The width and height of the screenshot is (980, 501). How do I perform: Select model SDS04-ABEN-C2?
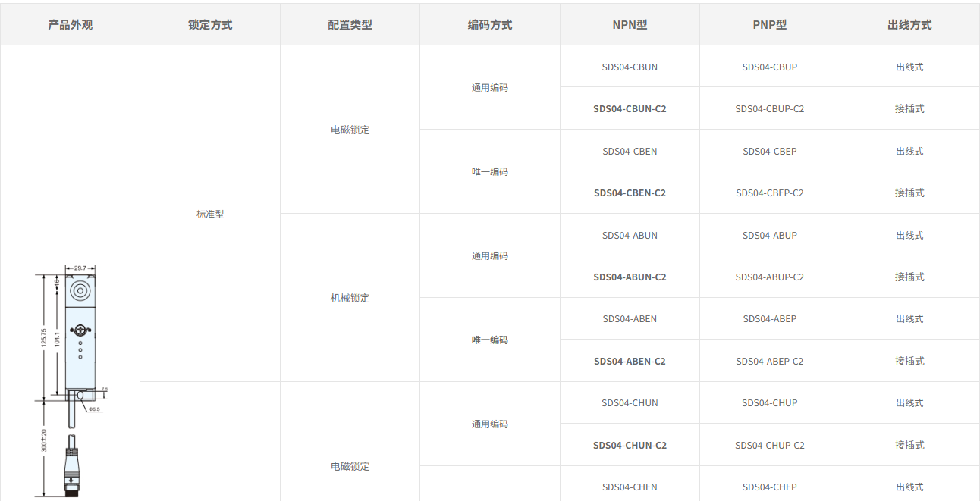coord(630,362)
